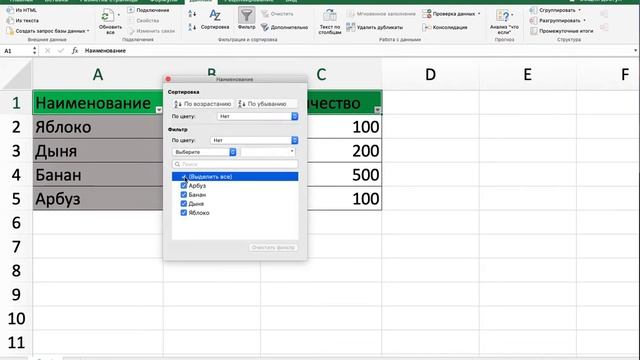640x360 pixels.
Task: Select cell containing Банан in the sheet
Action: (98, 175)
